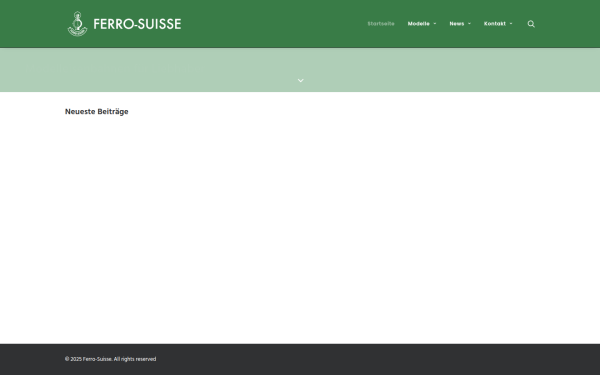Go to Startseite menu item
The width and height of the screenshot is (600, 375).
click(381, 24)
